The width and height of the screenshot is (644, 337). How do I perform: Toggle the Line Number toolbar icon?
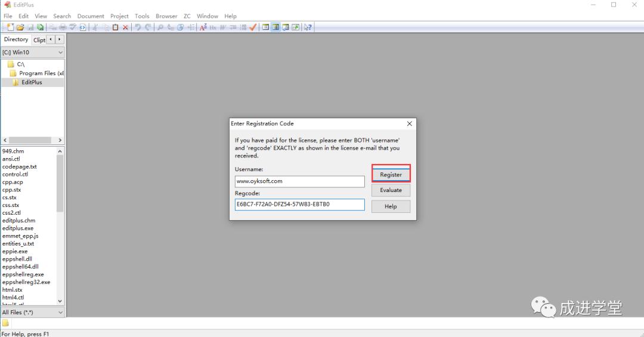tap(243, 27)
